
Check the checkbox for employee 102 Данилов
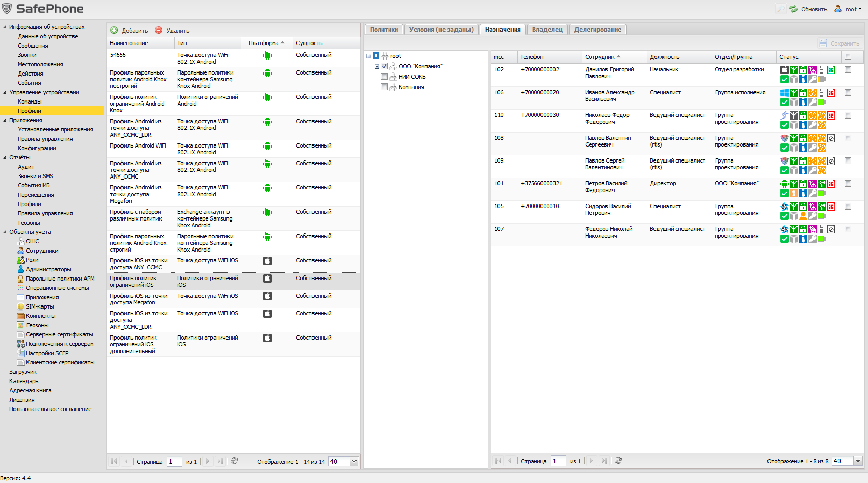(x=848, y=70)
